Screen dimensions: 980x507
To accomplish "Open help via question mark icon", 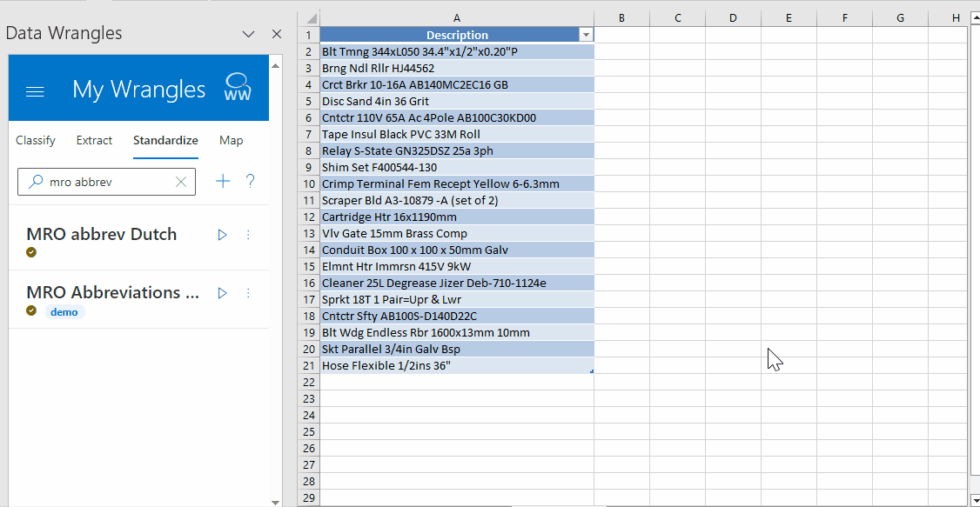I will coord(250,181).
